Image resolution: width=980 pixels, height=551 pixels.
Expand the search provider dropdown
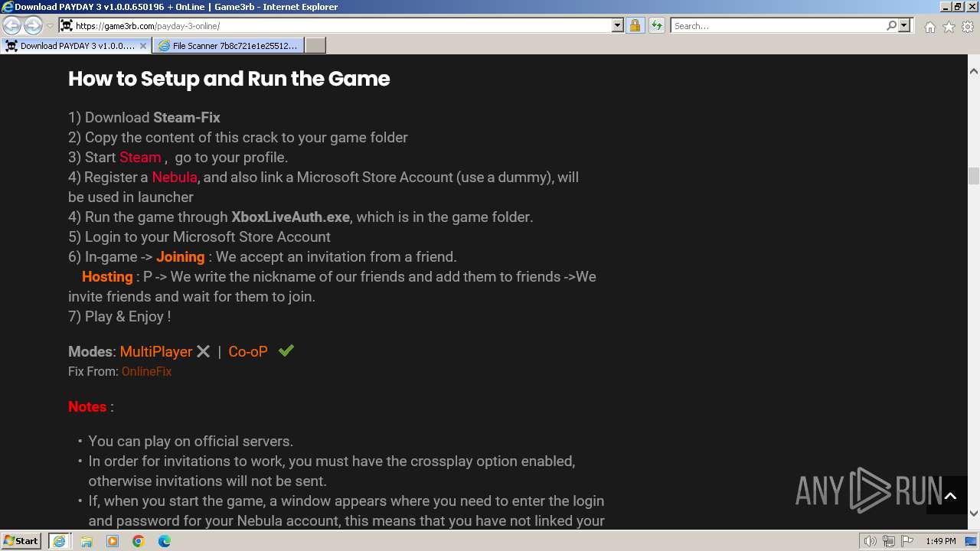click(904, 26)
